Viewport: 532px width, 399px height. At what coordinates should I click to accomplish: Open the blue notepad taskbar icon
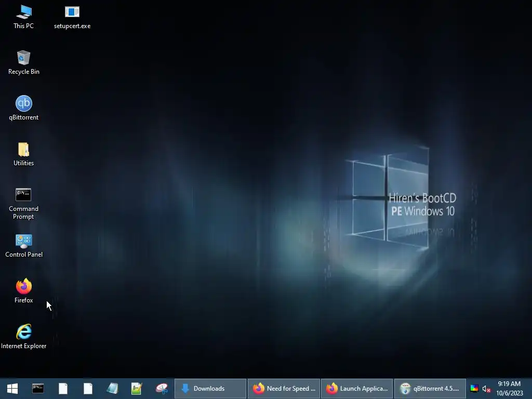pos(112,389)
